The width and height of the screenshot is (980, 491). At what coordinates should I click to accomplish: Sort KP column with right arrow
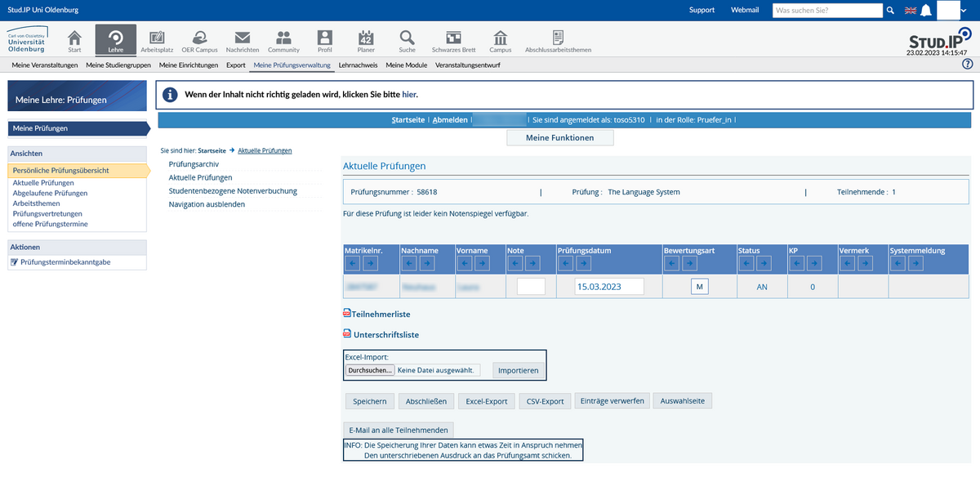(814, 263)
